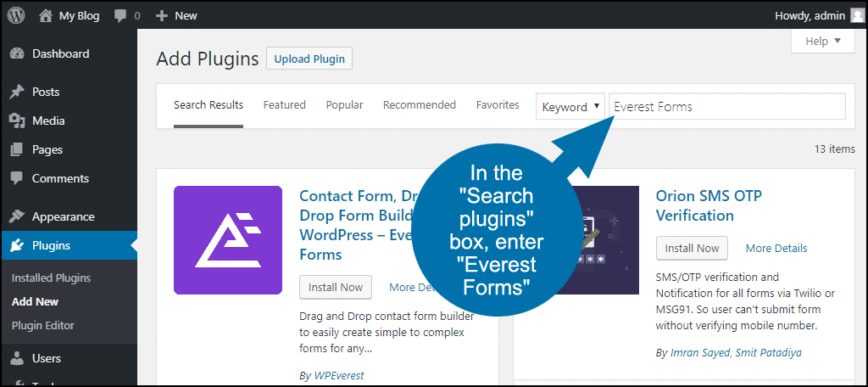Click Howdy, admin account text
Screen dimensions: 868x387
[810, 16]
